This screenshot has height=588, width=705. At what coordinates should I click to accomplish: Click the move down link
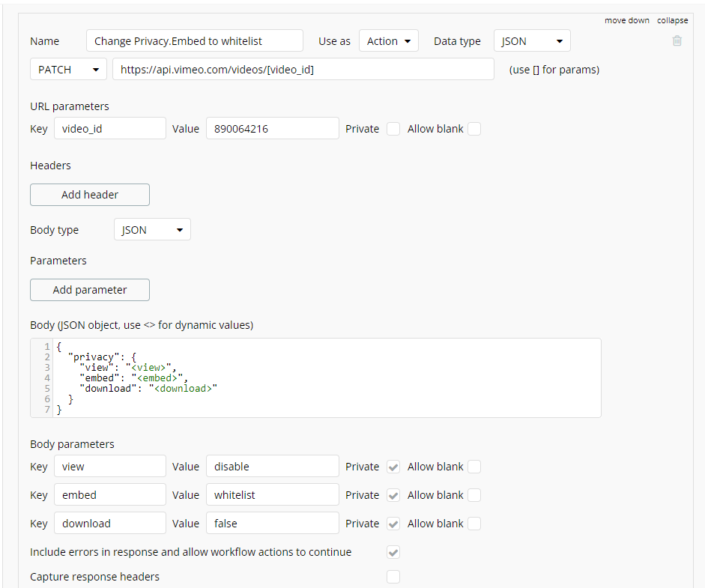click(x=627, y=20)
